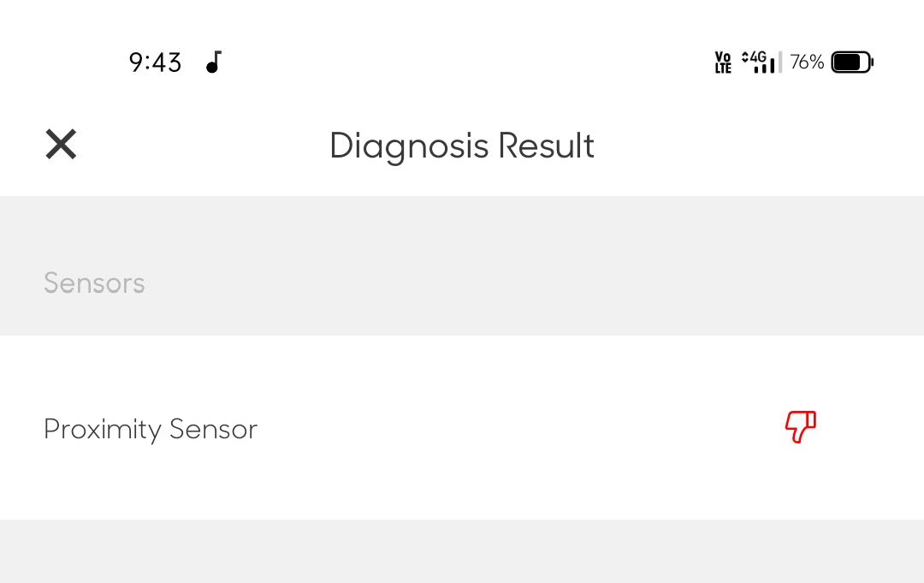Tap the Sensors section header

[94, 283]
